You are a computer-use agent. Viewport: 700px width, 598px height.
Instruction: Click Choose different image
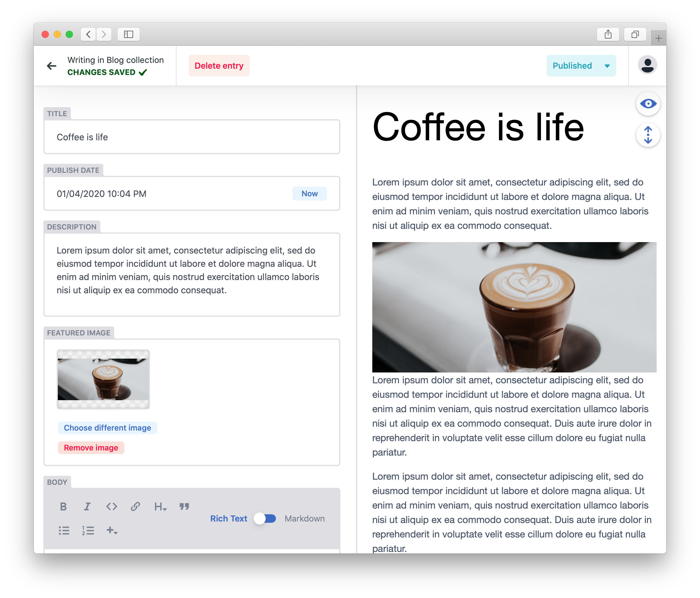(x=108, y=428)
